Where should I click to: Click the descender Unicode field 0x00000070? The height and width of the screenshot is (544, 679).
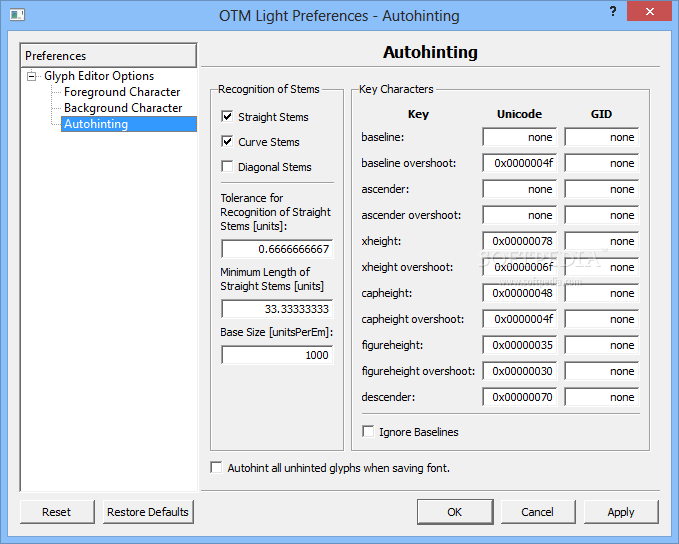(520, 397)
